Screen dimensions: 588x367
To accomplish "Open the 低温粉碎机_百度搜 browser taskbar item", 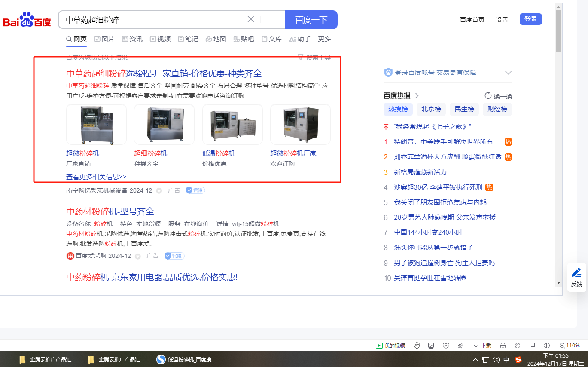I will (186, 359).
